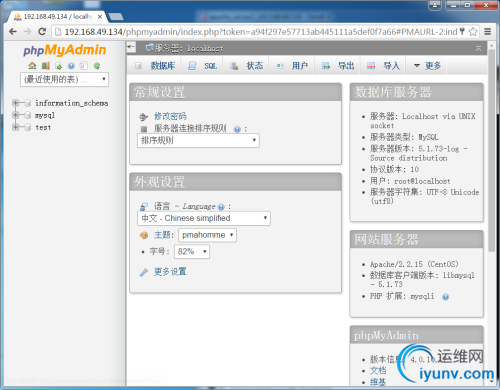This screenshot has height=390, width=500.
Task: Click the test database icon
Action: click(x=28, y=127)
